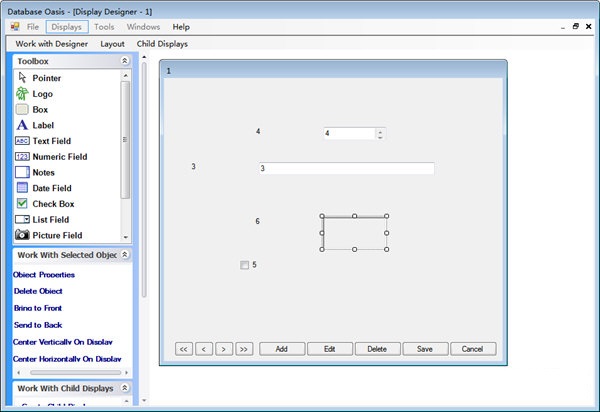Toggle checkbox labeled 5 in designer
This screenshot has height=412, width=600.
coord(245,265)
